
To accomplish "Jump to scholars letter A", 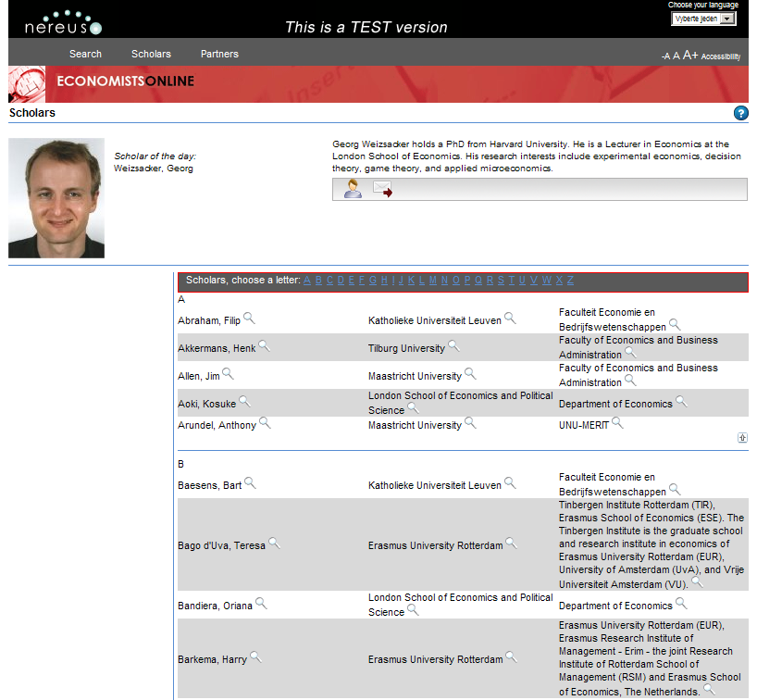I will coord(307,281).
